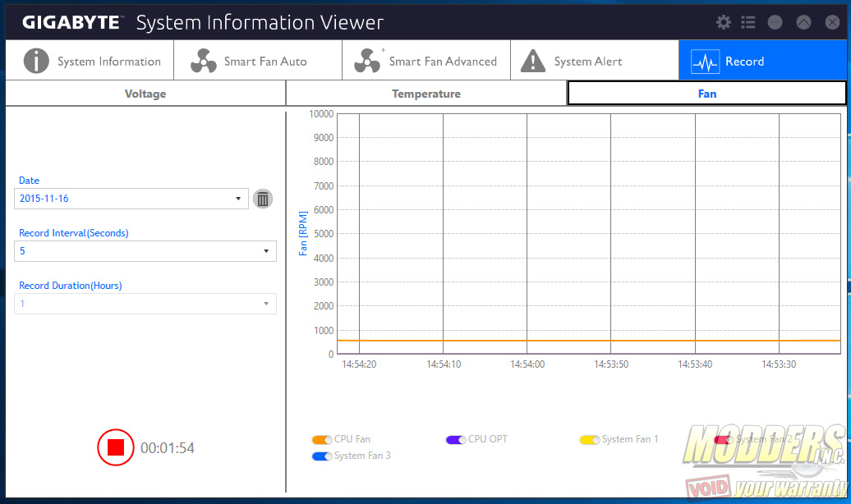The width and height of the screenshot is (851, 504).
Task: Click the orange CPU Fan line on the graph
Action: [x=589, y=341]
